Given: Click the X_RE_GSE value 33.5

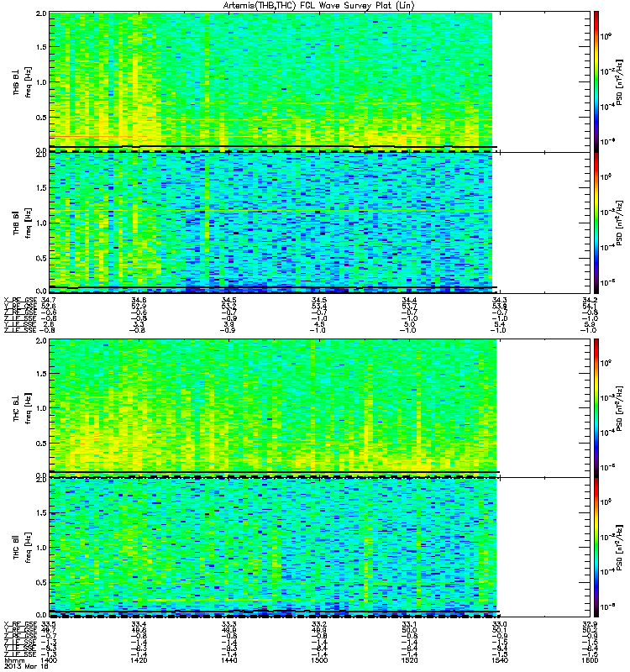Looking at the screenshot, I should point(48,624).
